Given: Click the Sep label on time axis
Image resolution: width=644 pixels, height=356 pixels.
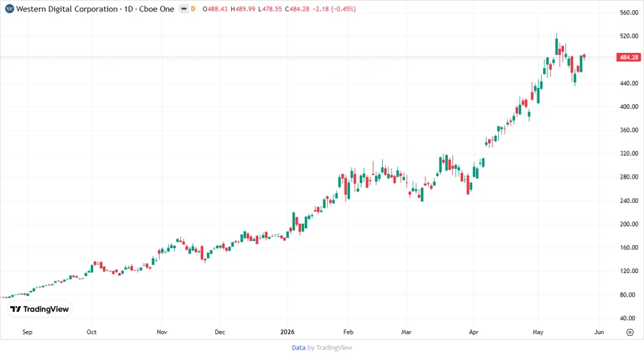Looking at the screenshot, I should tap(27, 332).
